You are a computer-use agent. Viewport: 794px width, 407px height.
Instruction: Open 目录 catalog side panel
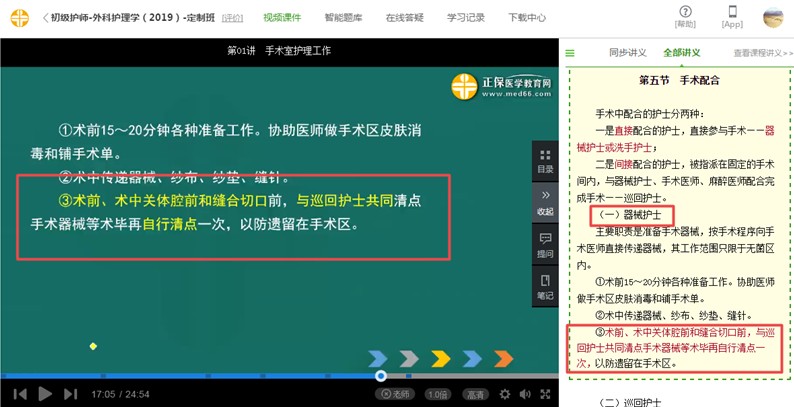[545, 160]
